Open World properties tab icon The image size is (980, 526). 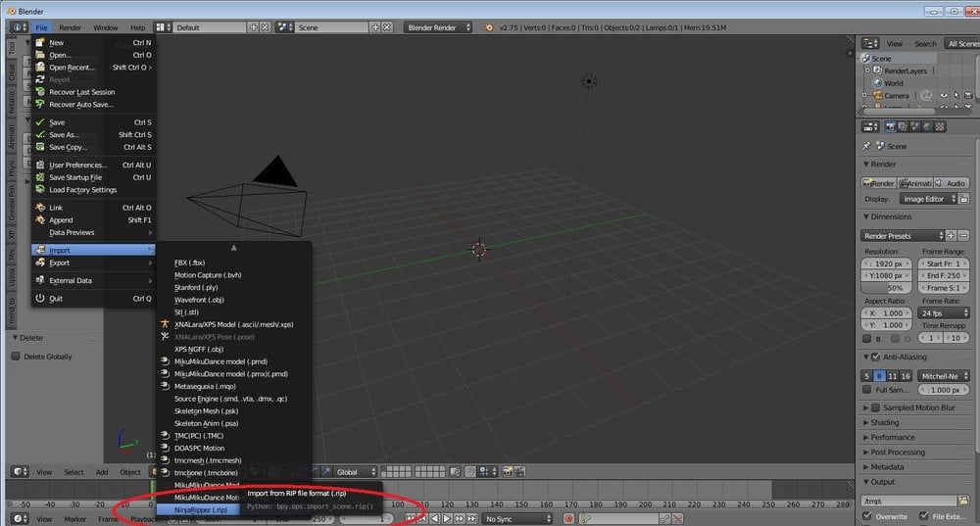(x=927, y=126)
